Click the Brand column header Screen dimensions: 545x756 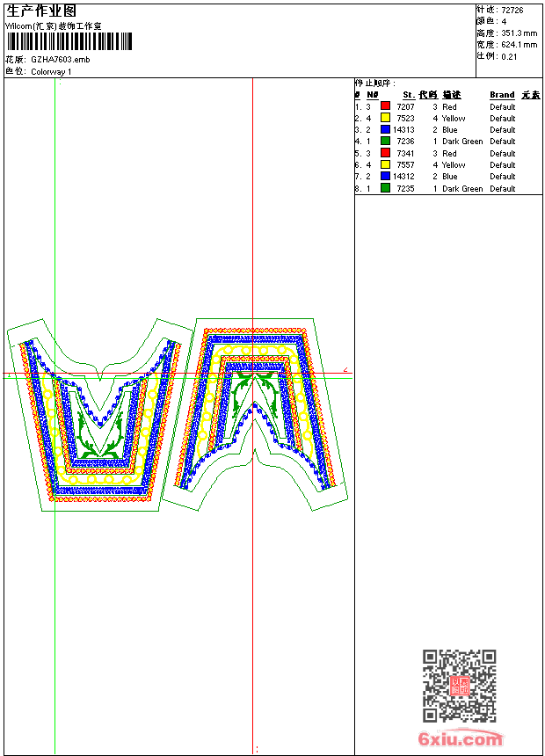tap(502, 95)
